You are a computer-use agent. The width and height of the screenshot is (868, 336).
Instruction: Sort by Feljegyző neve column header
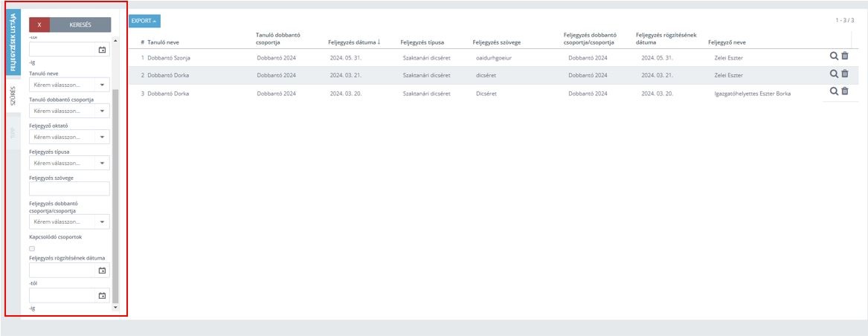(x=727, y=42)
